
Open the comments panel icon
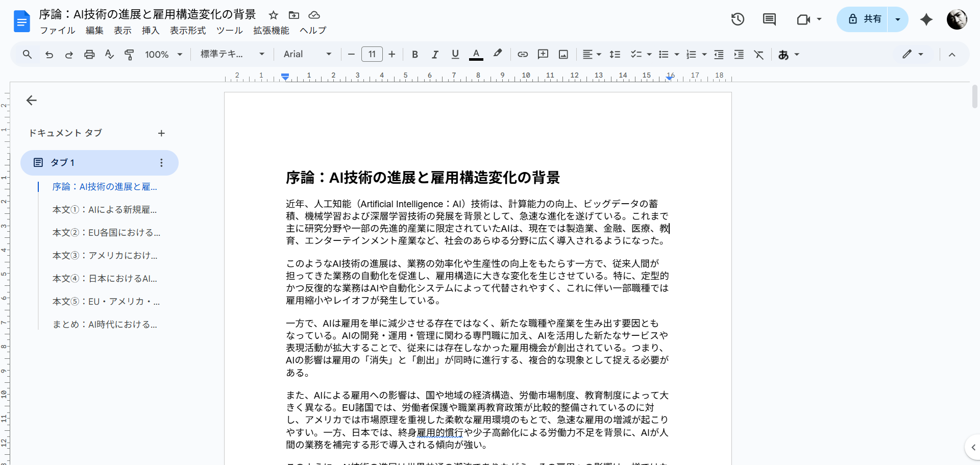(769, 19)
